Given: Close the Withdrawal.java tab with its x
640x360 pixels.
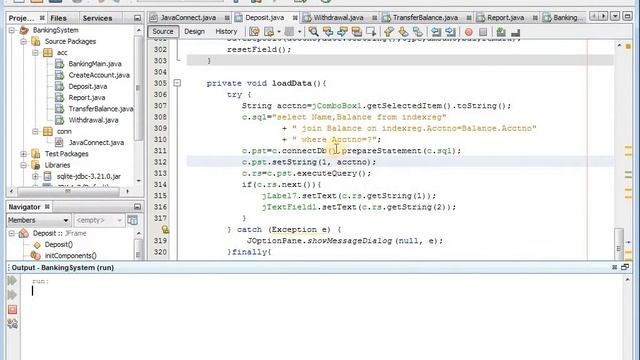Looking at the screenshot, I should [374, 18].
